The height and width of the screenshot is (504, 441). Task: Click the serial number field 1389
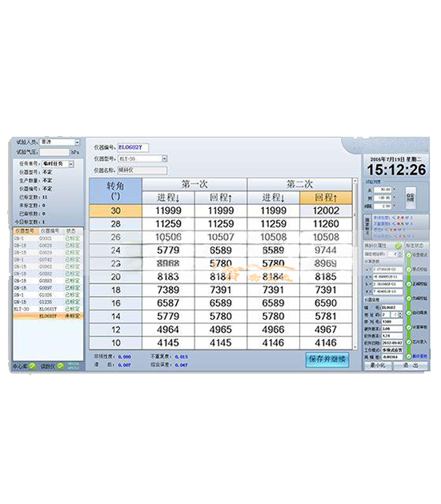click(x=392, y=322)
